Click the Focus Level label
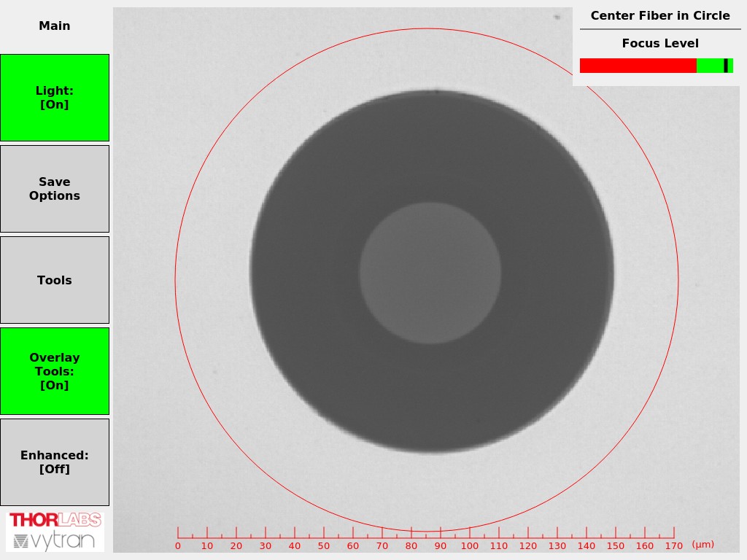 pos(660,44)
